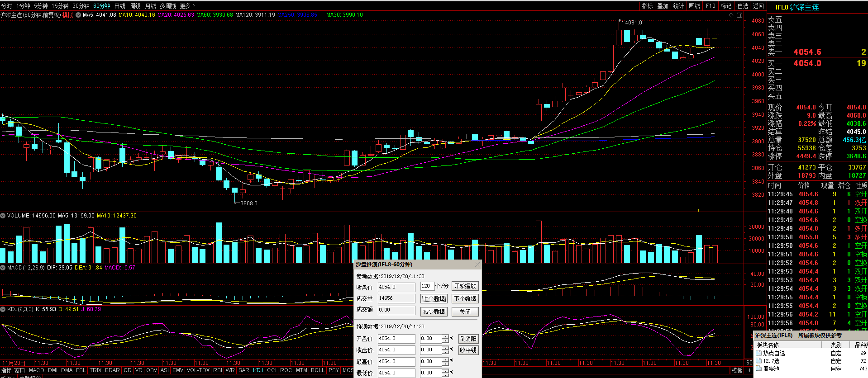
Task: Switch the chart to the 日线 period
Action: point(119,6)
